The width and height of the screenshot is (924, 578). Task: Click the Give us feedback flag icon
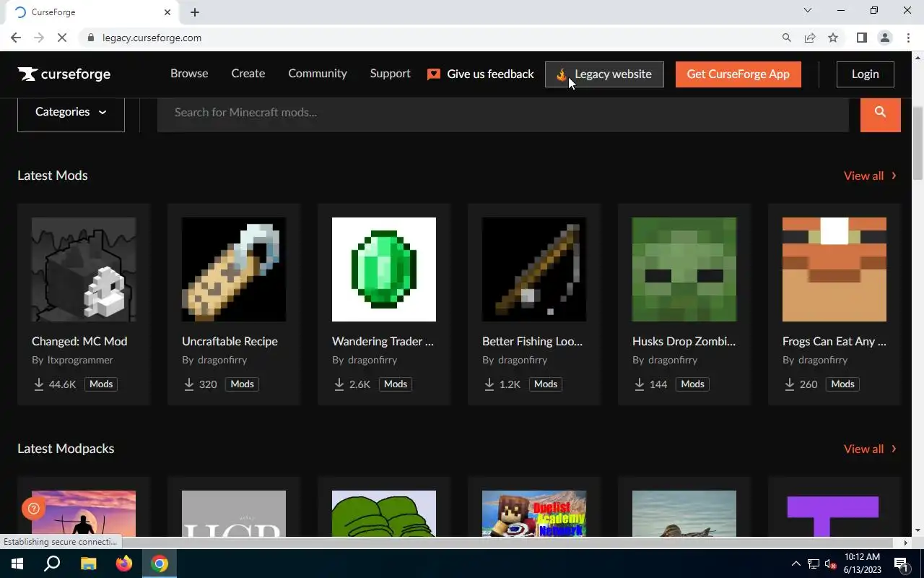[434, 74]
